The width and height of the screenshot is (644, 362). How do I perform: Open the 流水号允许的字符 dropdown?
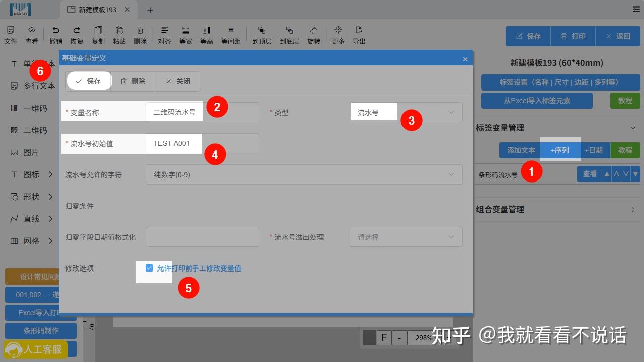tap(304, 174)
